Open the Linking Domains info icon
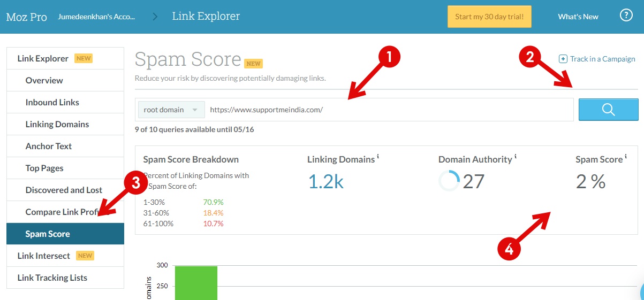The height and width of the screenshot is (300, 644). (378, 157)
